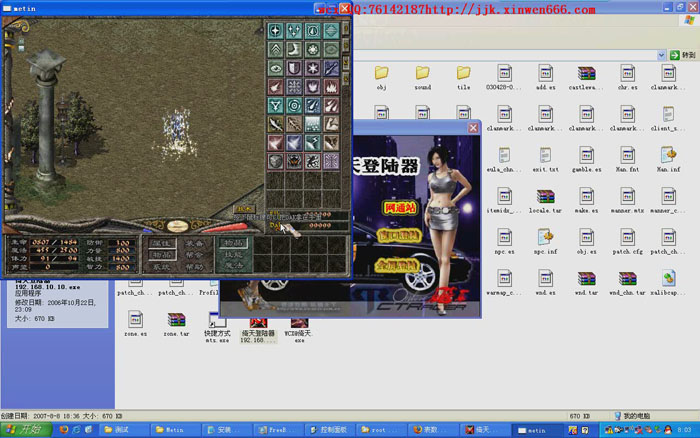Expand the address bar dropdown arrow
Viewport: 700px width, 438px height.
pyautogui.click(x=662, y=54)
